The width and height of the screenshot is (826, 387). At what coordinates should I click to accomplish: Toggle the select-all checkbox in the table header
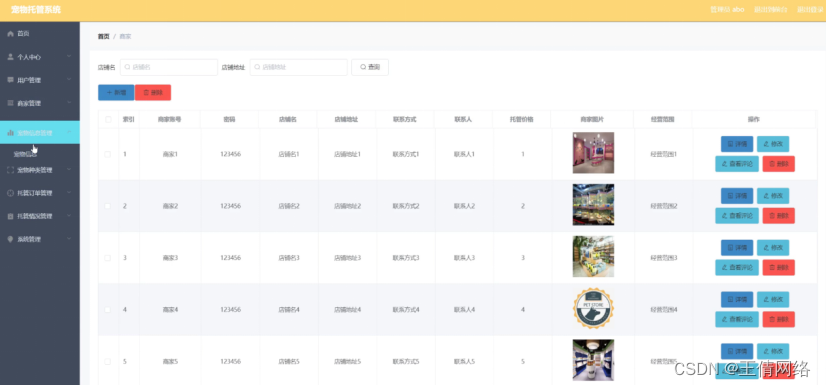(x=108, y=120)
